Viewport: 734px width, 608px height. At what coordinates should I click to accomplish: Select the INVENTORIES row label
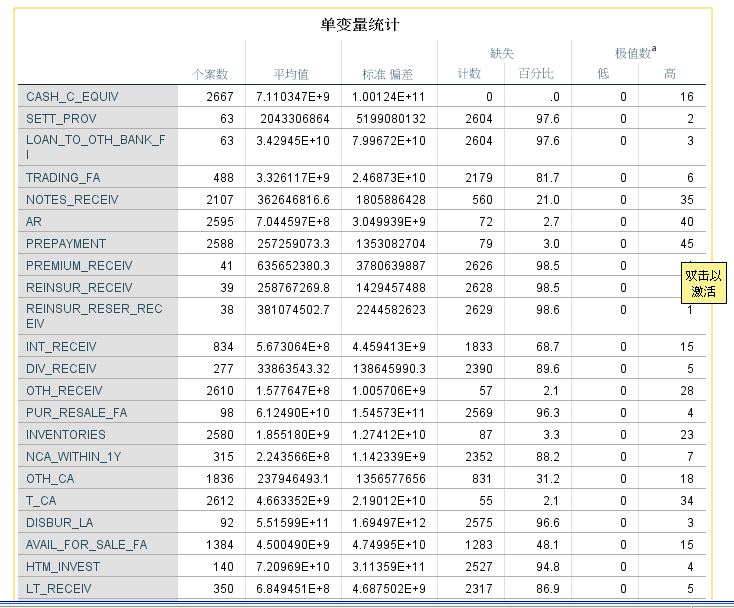(x=66, y=434)
